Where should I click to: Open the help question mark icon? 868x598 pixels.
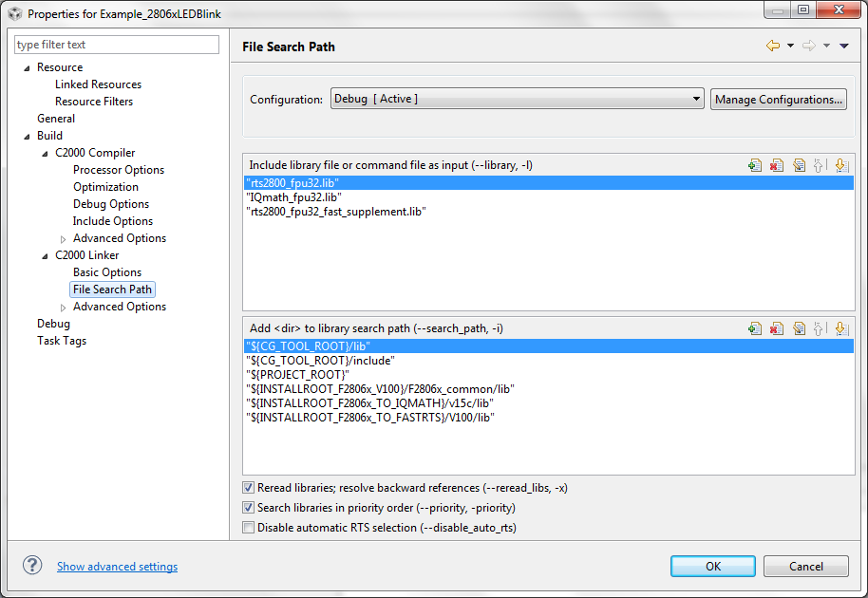(x=33, y=566)
